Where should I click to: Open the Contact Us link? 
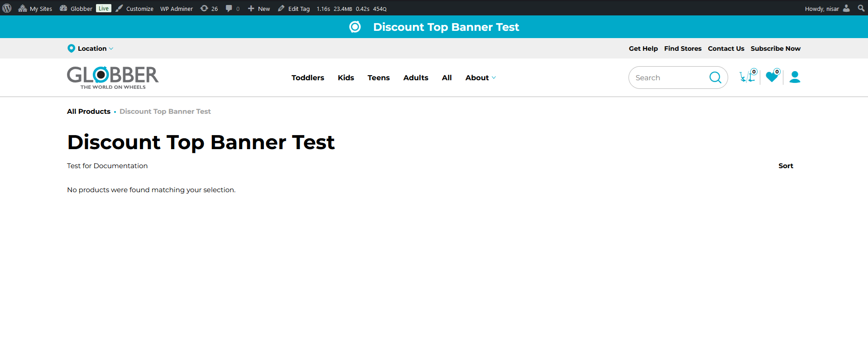(726, 49)
